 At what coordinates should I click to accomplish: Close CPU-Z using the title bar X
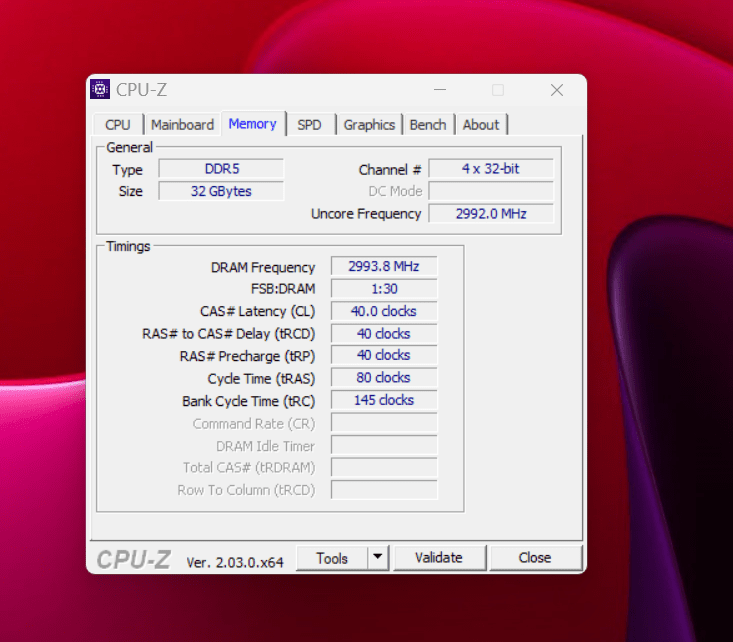coord(557,90)
